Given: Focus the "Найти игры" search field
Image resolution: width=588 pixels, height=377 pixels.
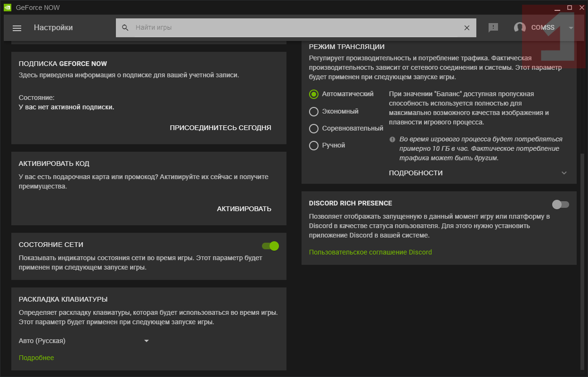Looking at the screenshot, I should coord(296,28).
